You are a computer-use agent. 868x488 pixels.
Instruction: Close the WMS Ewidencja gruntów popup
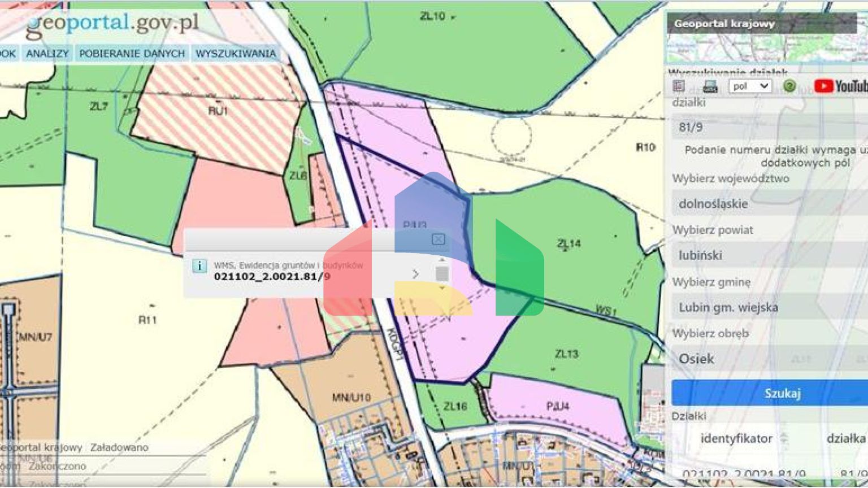point(438,239)
